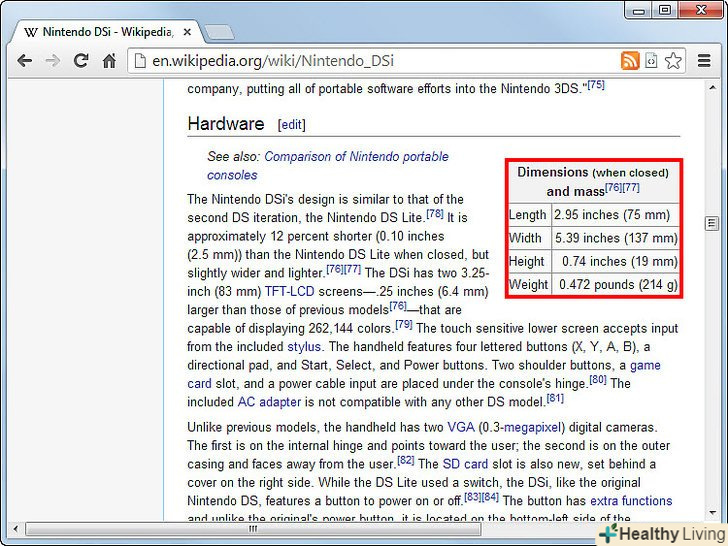The height and width of the screenshot is (546, 728).
Task: Follow the stylus link
Action: 304,347
